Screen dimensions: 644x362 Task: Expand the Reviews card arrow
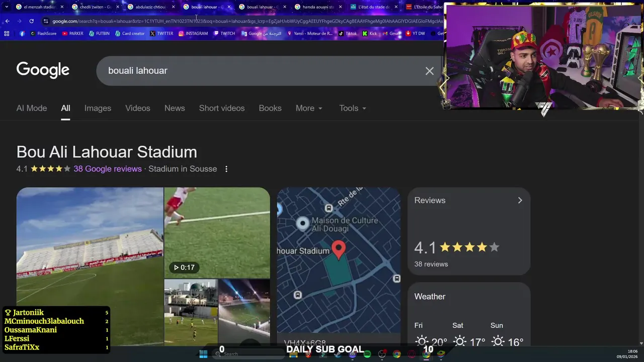[x=520, y=200]
